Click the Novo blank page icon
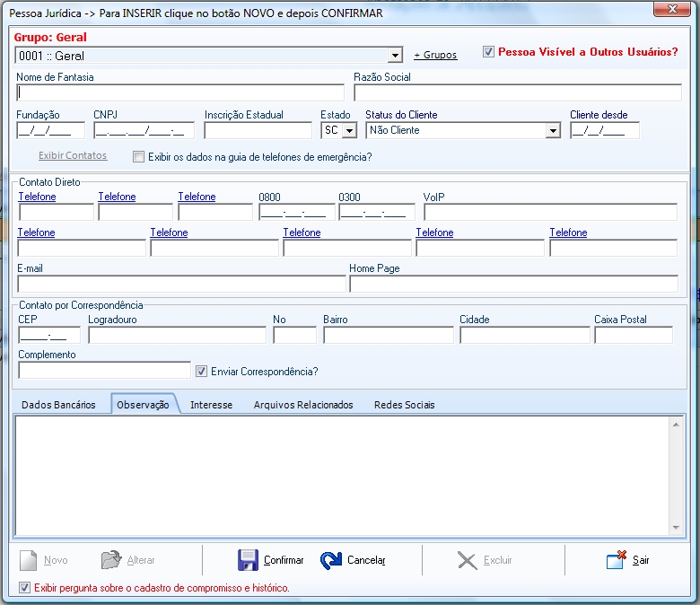The image size is (700, 605). [28, 560]
